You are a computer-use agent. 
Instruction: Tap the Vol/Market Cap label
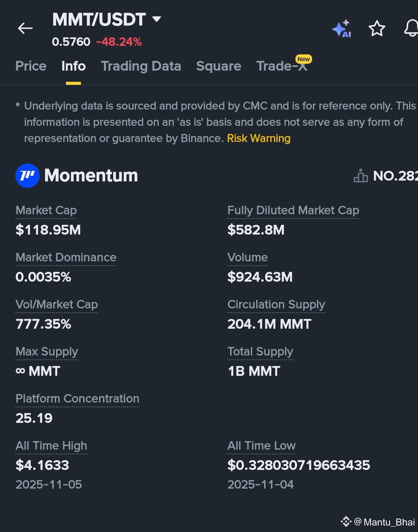coord(56,304)
